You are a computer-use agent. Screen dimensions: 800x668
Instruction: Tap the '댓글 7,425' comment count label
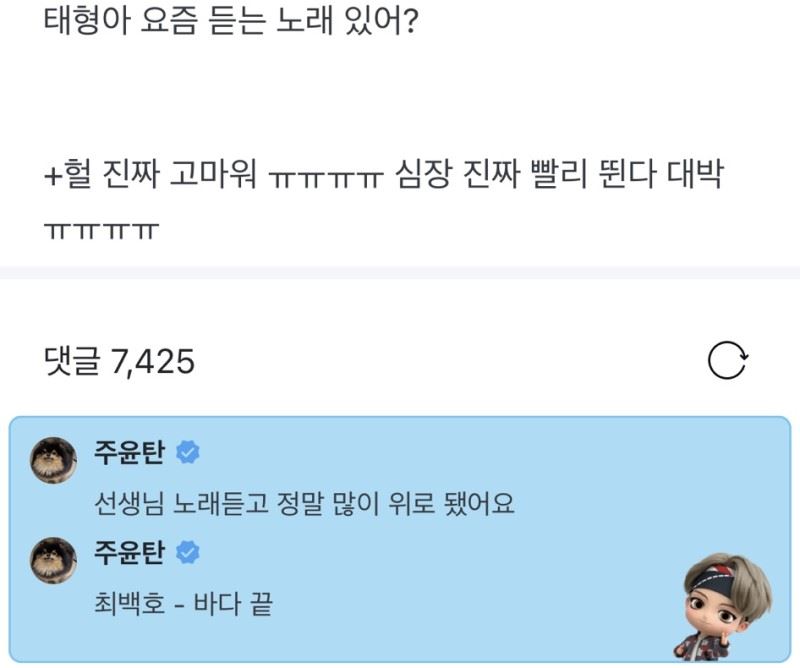click(119, 361)
